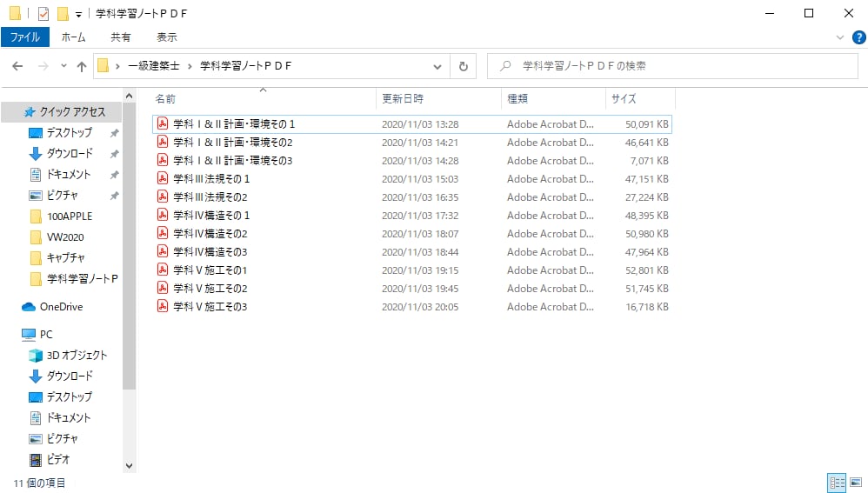Viewport: 868px width, 493px height.
Task: Click the 学科学習ノートPDFの検索 search box
Action: 672,66
